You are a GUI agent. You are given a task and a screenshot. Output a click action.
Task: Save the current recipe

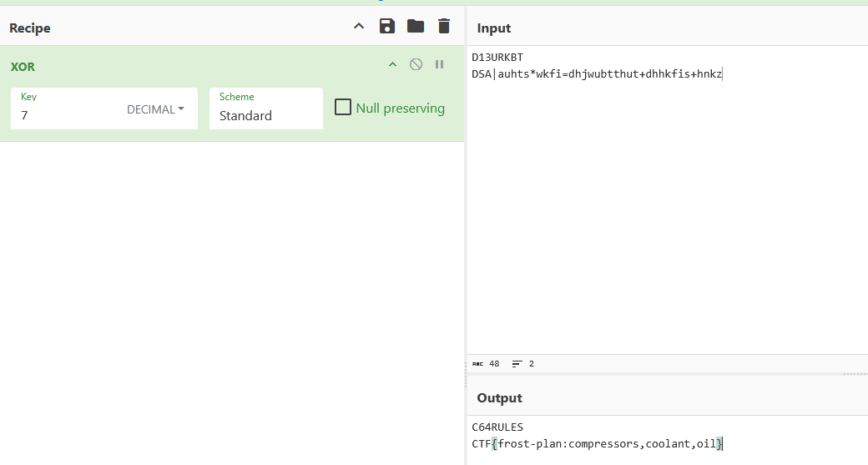tap(387, 27)
